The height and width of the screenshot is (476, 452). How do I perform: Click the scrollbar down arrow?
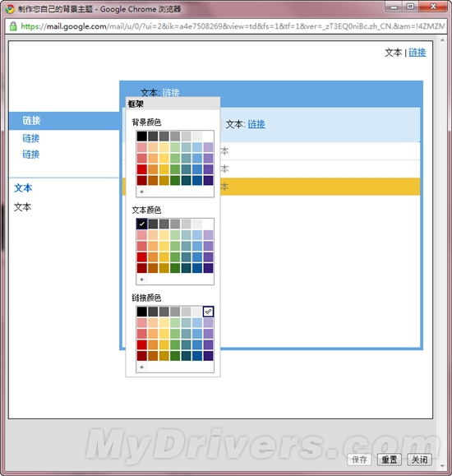pyautogui.click(x=442, y=466)
